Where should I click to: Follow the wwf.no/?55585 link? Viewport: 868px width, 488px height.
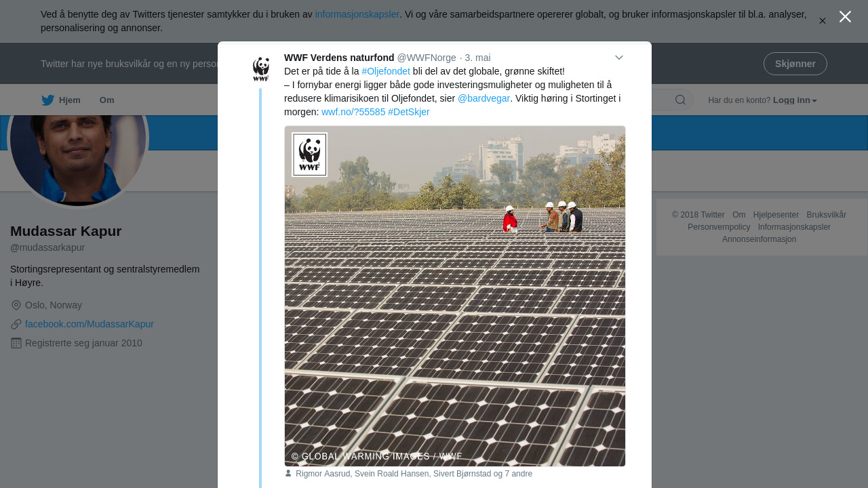click(353, 112)
